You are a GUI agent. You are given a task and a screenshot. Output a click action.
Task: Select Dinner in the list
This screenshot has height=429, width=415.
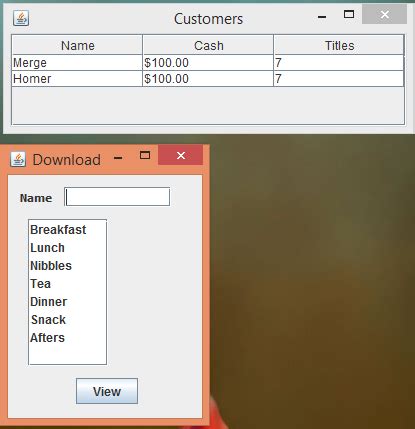pyautogui.click(x=68, y=302)
